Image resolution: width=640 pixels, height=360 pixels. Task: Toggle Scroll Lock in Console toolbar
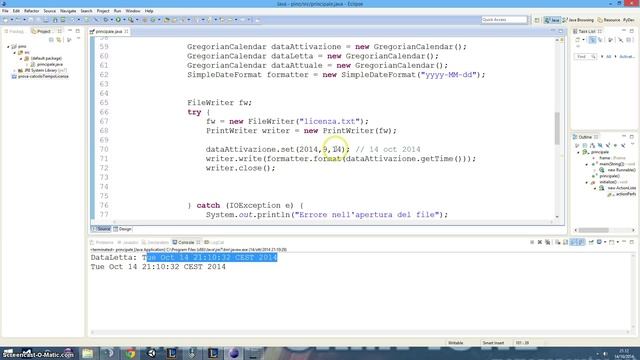click(x=565, y=242)
